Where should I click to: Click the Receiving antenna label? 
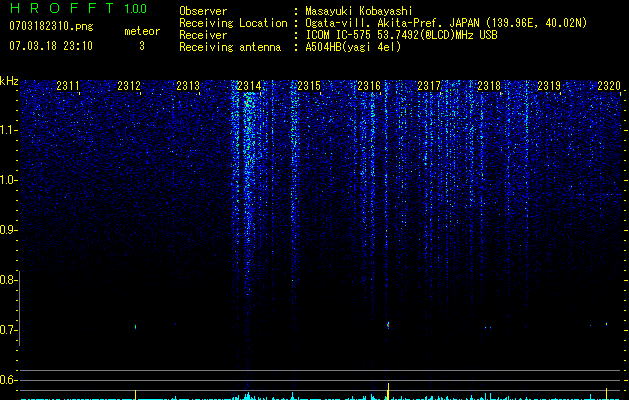point(230,47)
